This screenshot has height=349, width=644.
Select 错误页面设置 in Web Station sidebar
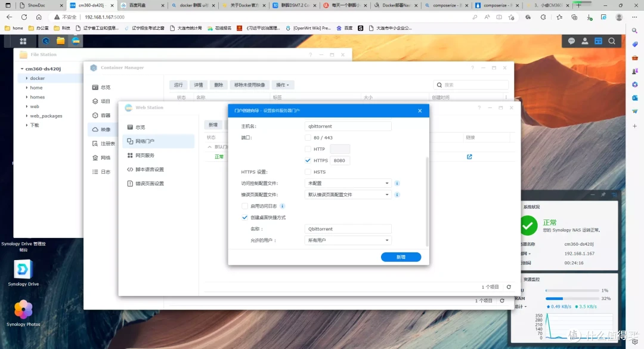coord(158,184)
